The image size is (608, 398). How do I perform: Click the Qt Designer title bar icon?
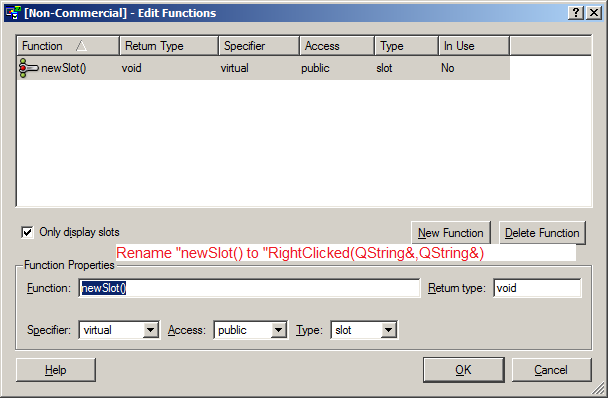pyautogui.click(x=13, y=13)
